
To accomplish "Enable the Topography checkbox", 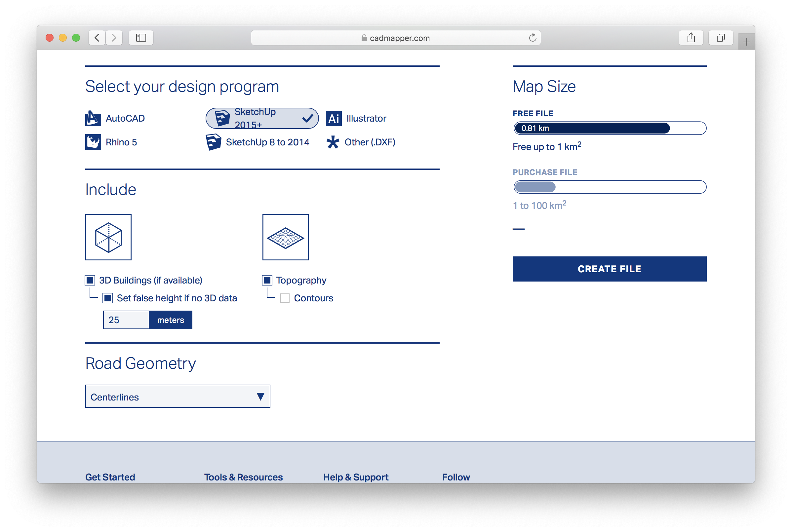I will click(267, 280).
